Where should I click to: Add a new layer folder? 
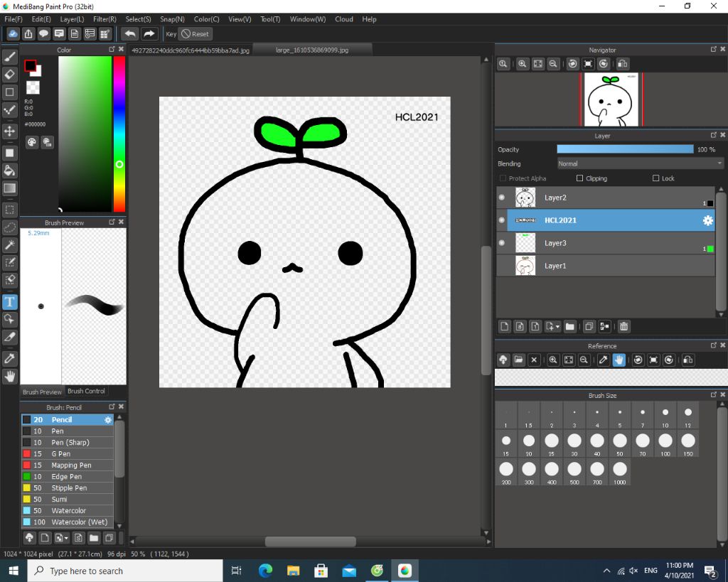pos(570,327)
